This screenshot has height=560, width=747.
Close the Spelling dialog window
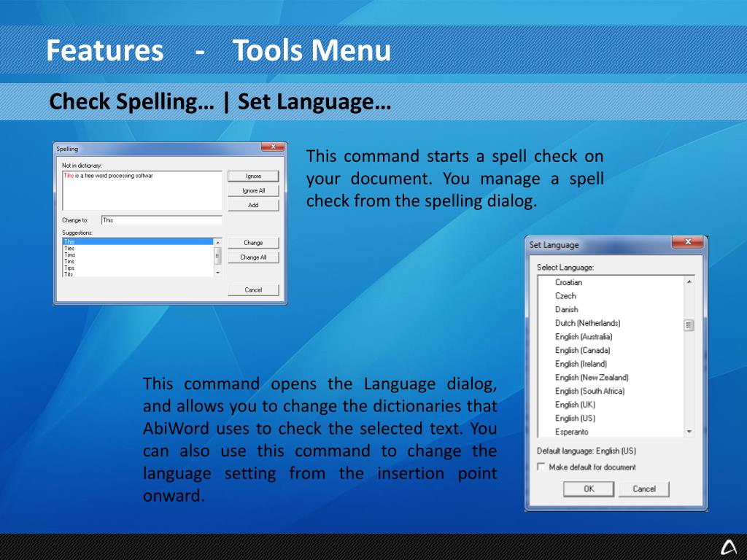[273, 147]
